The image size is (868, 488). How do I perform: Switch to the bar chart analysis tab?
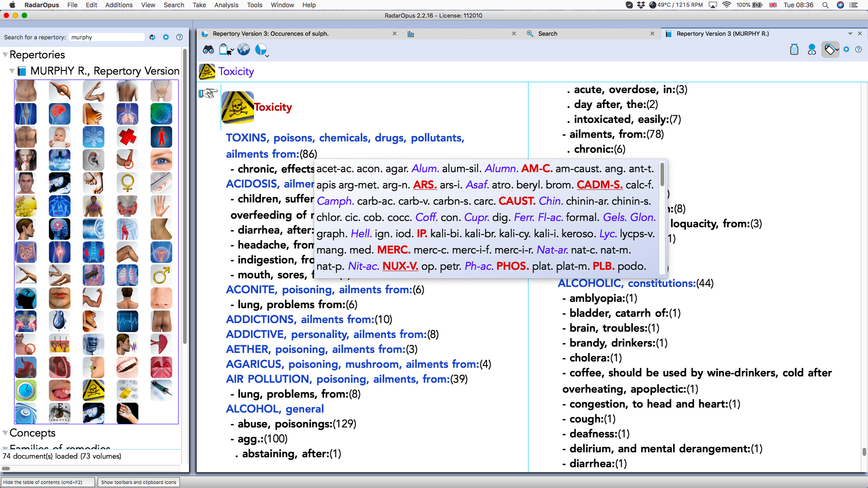pos(410,34)
